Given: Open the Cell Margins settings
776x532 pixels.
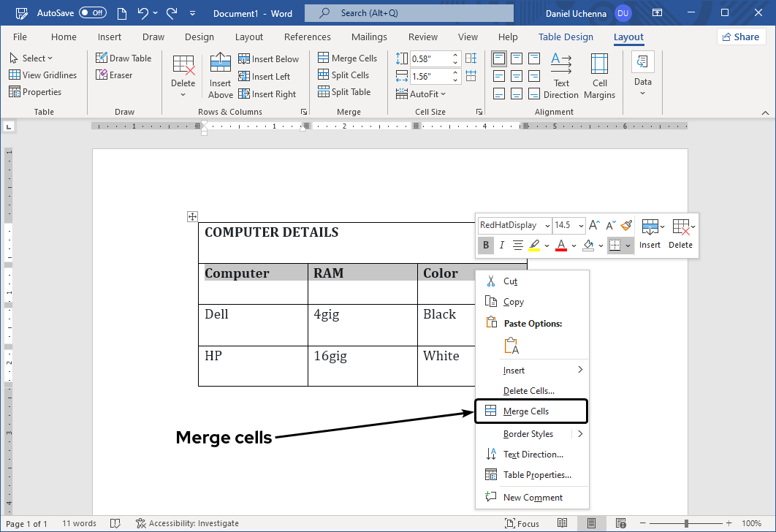Looking at the screenshot, I should pos(599,75).
